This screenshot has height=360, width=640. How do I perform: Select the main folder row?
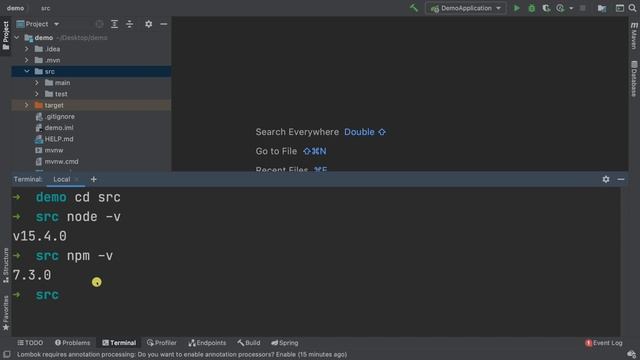click(91, 82)
